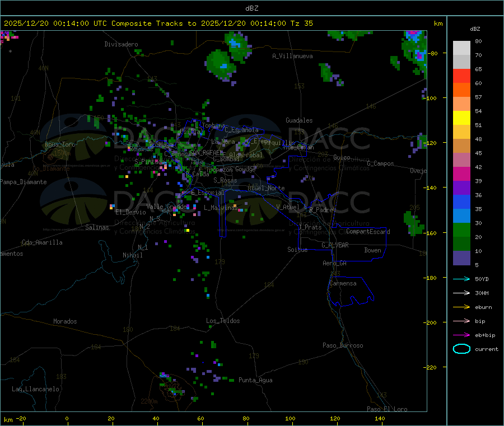Click the 'V_Atuel' map label

click(288, 207)
